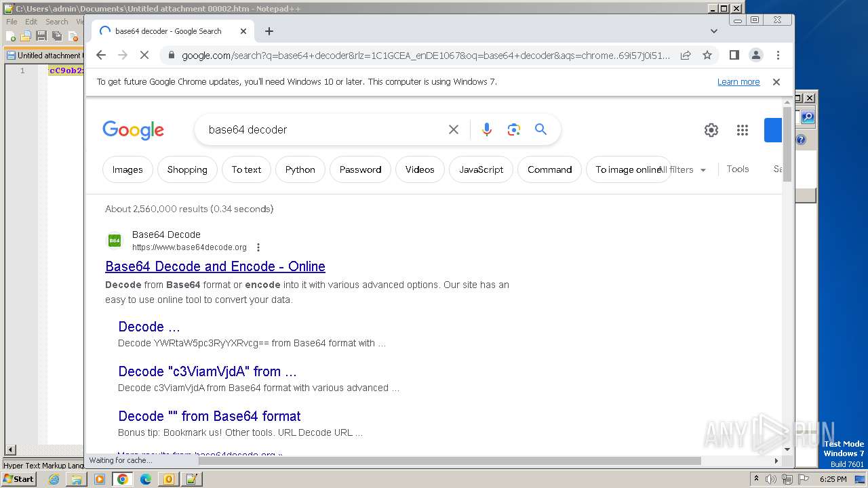Select the Password filter chip
This screenshot has height=488, width=868.
tap(360, 169)
